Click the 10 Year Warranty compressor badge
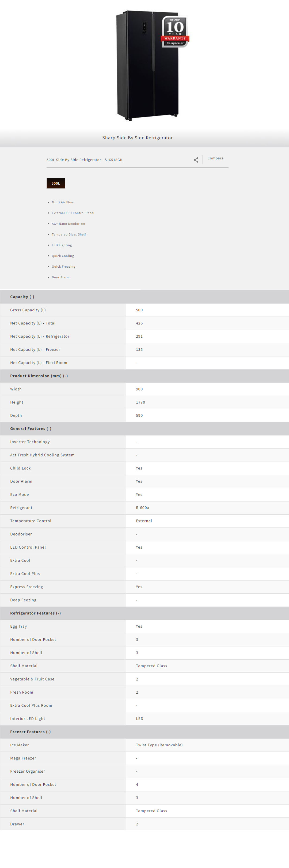The height and width of the screenshot is (868, 289). click(175, 32)
